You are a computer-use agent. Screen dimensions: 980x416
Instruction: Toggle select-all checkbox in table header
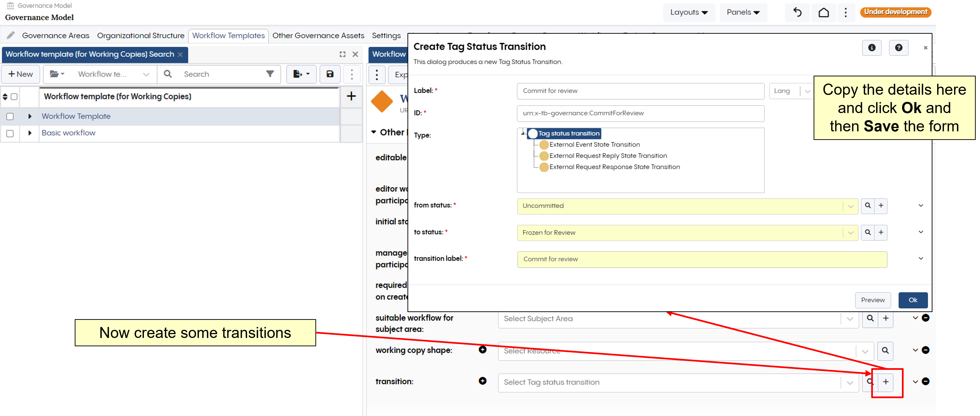pyautogui.click(x=14, y=97)
